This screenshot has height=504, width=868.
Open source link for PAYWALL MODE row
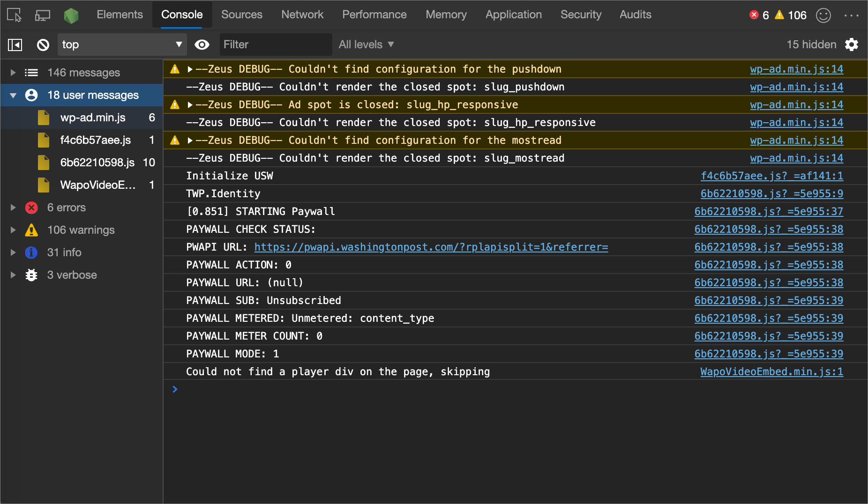click(769, 354)
